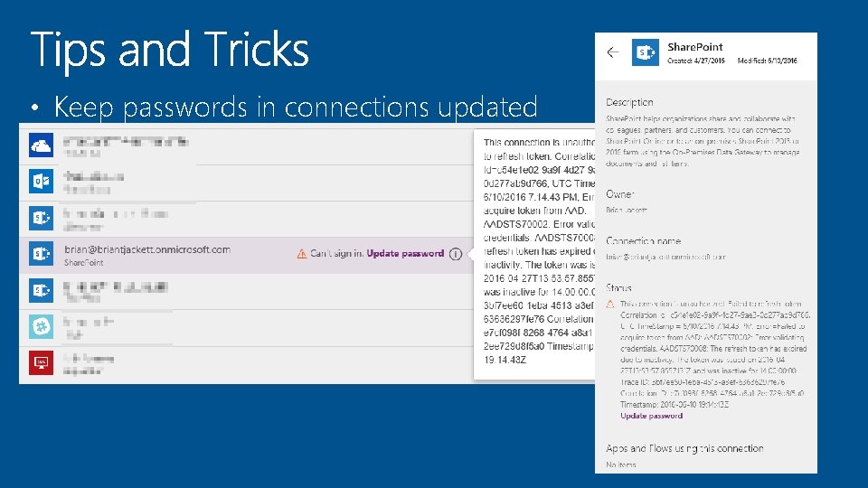Viewport: 868px width, 488px height.
Task: Click the warning triangle in Status section
Action: click(x=610, y=305)
